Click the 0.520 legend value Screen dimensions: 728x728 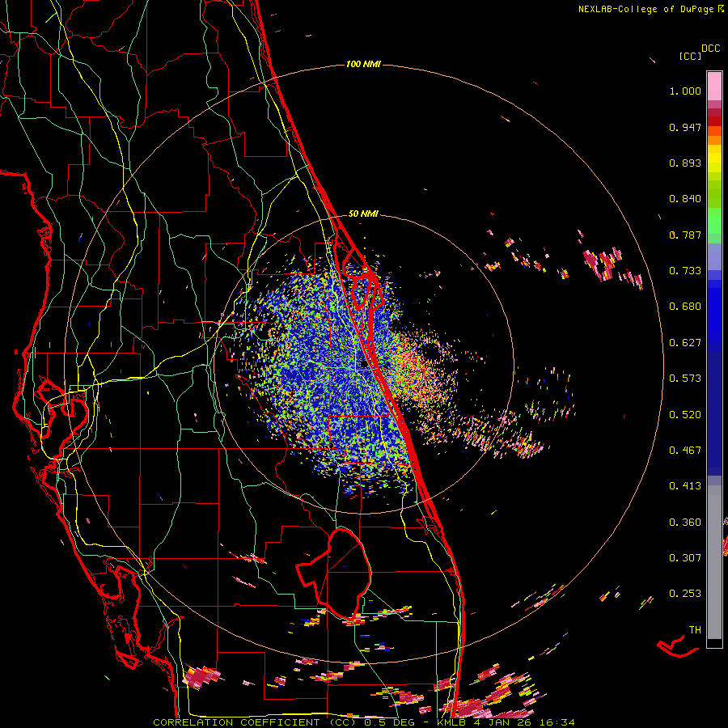point(685,415)
